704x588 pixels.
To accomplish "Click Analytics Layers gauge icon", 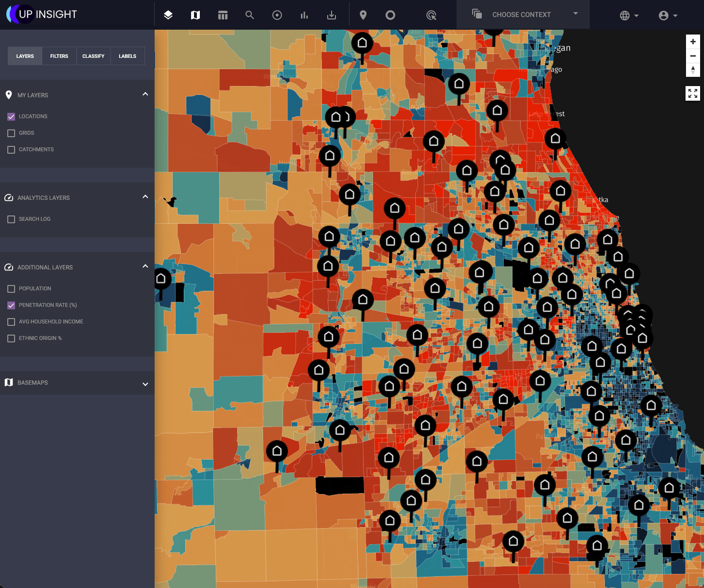I will [9, 197].
